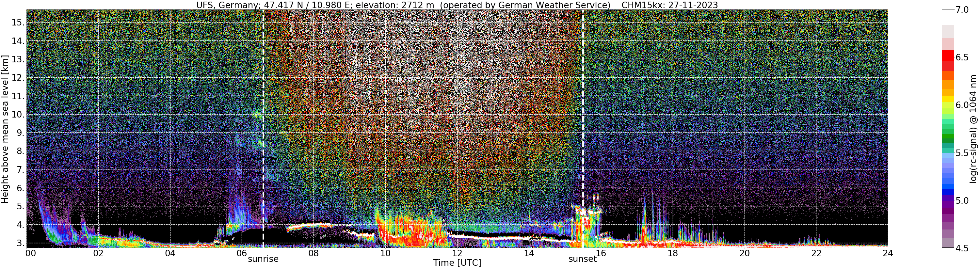The image size is (980, 269).
Task: Click the x-axis tick label '16'
Action: click(601, 253)
